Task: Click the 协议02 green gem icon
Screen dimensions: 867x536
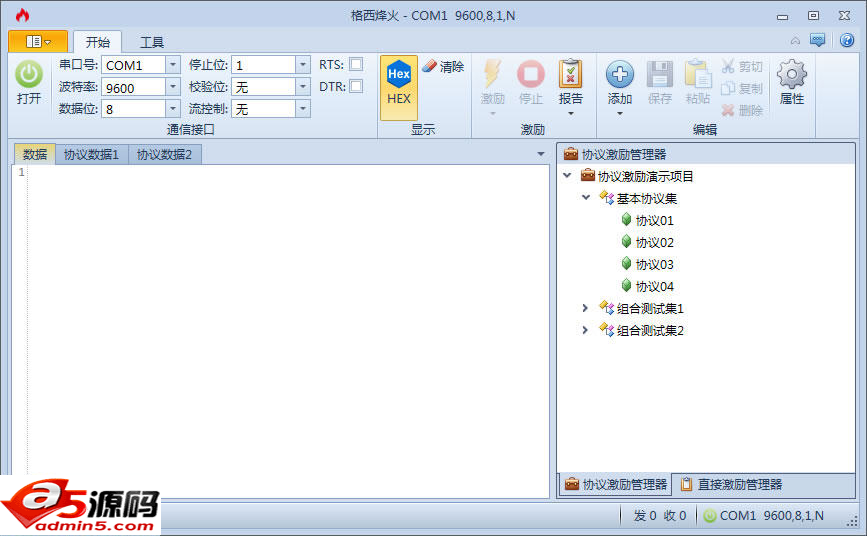Action: (x=626, y=242)
